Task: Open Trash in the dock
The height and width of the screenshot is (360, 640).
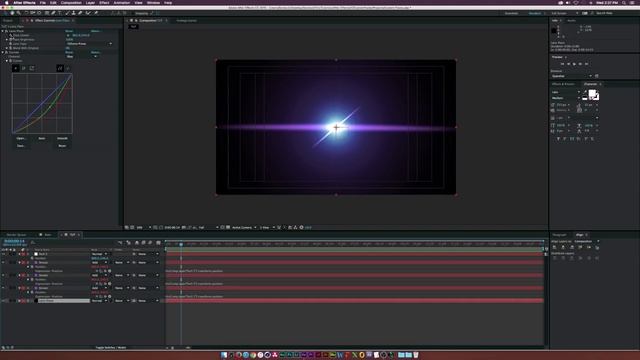Action: point(416,355)
